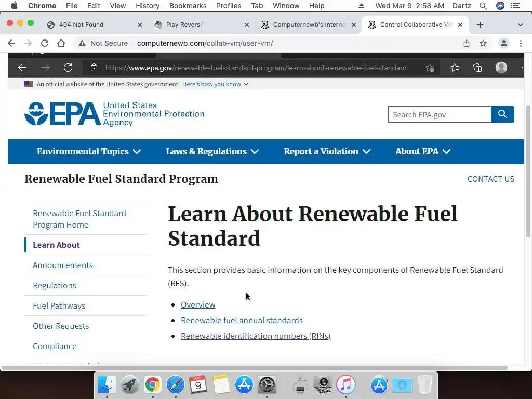Click Chrome's back arrow
532x399 pixels.
tap(11, 43)
